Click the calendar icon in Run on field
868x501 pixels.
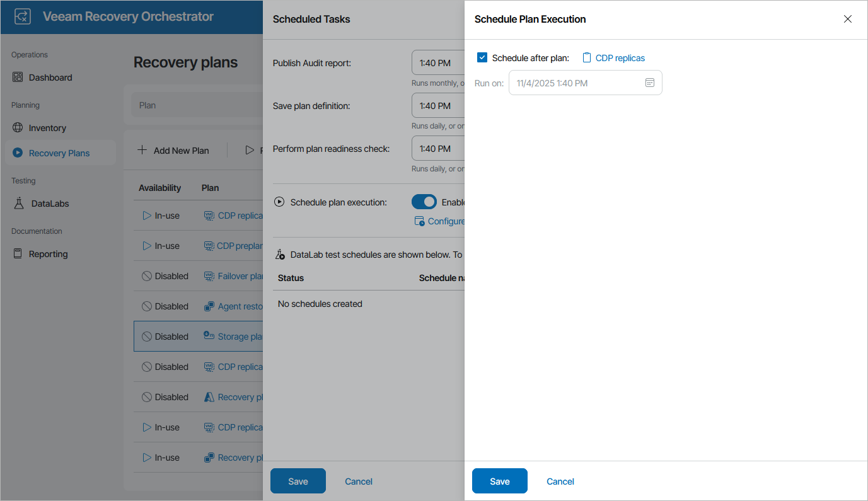(x=650, y=83)
